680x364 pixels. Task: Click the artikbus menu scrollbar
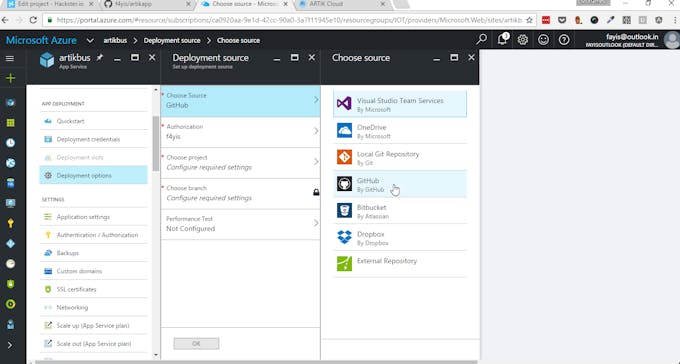point(156,143)
